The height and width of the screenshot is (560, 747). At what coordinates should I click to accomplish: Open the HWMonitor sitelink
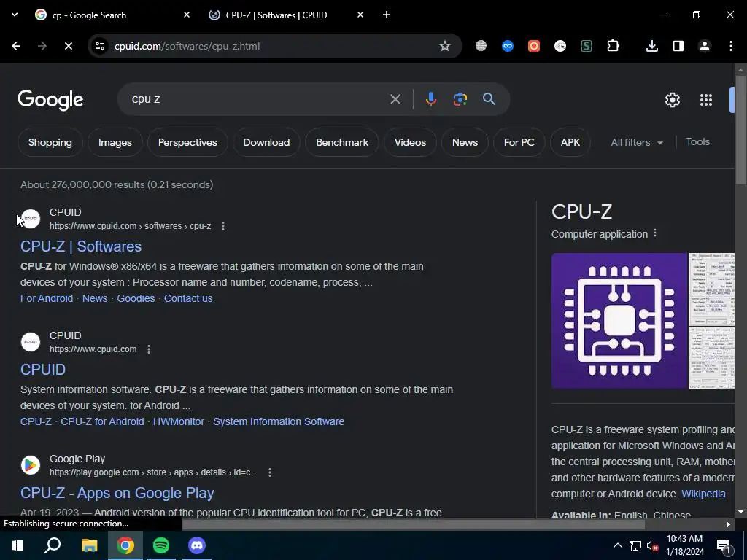178,422
